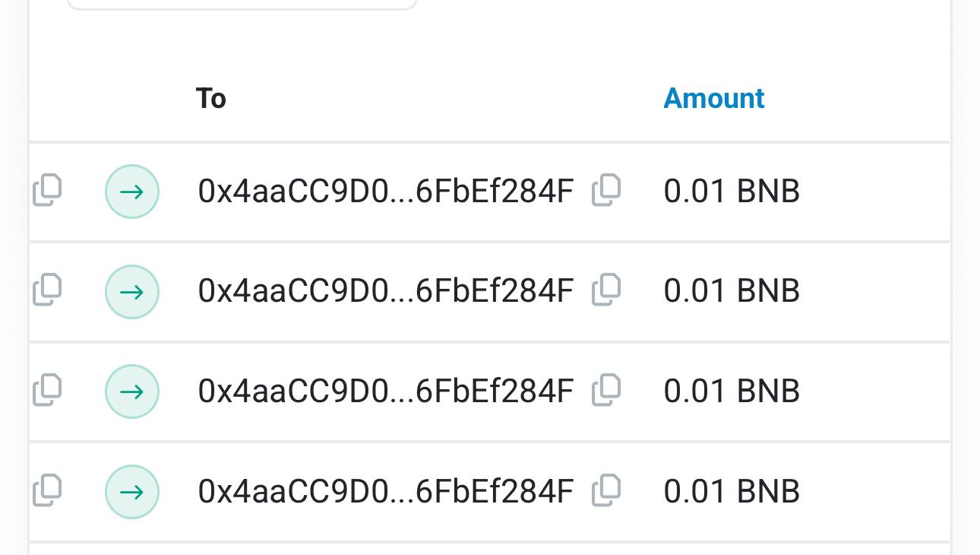Open address 0x4aaCC9D0...6FbEf284F in the fourth row
The width and height of the screenshot is (980, 555).
click(385, 491)
